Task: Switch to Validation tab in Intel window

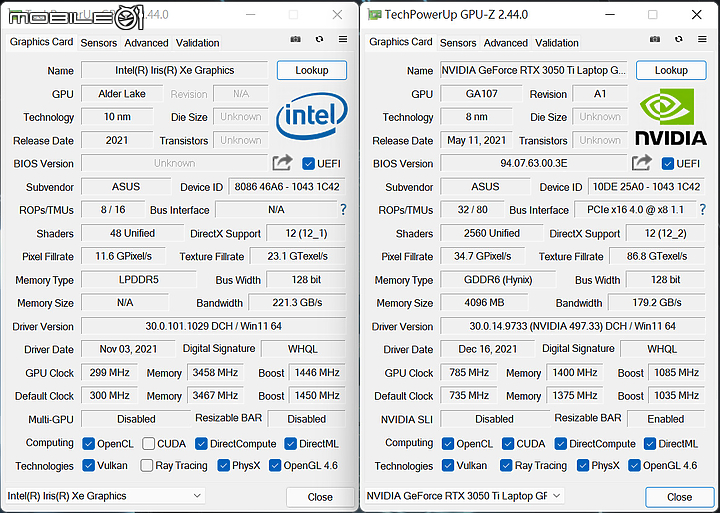Action: (197, 43)
